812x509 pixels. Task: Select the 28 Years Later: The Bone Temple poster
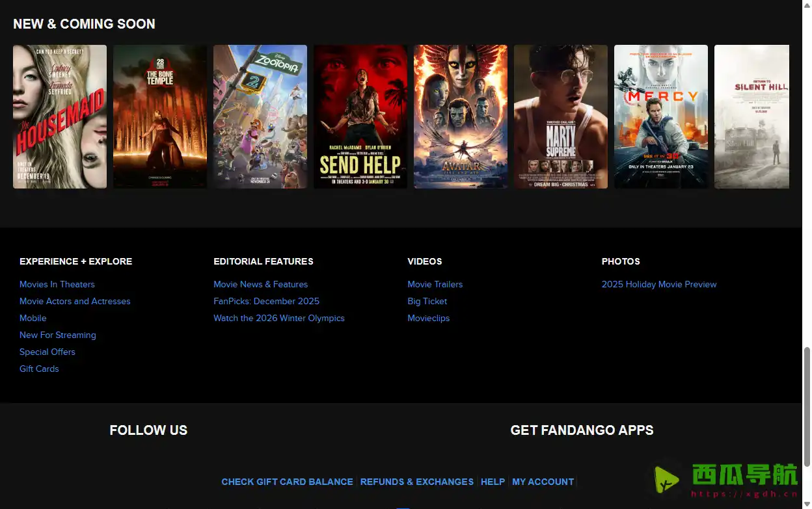pyautogui.click(x=160, y=117)
